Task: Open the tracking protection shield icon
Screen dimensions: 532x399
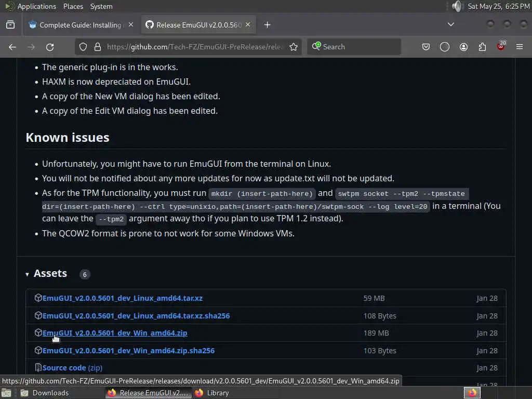Action: click(83, 47)
